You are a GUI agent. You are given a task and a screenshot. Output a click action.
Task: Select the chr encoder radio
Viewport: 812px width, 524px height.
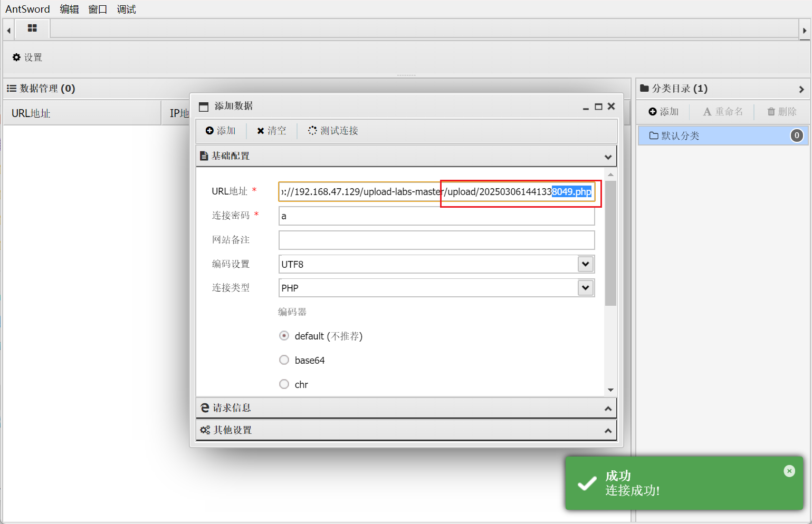[284, 384]
